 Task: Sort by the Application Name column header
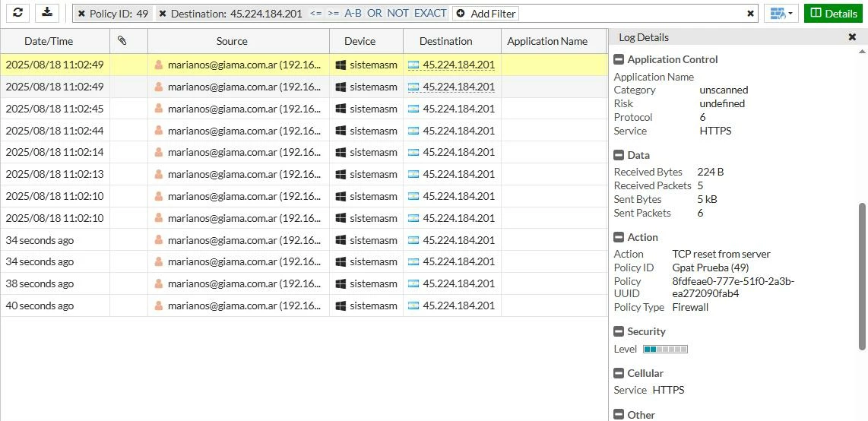point(547,41)
